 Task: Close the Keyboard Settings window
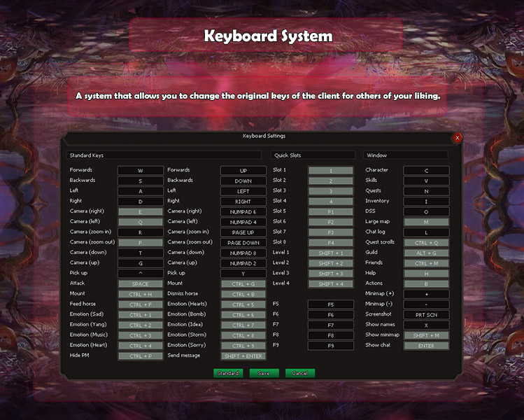click(x=457, y=138)
